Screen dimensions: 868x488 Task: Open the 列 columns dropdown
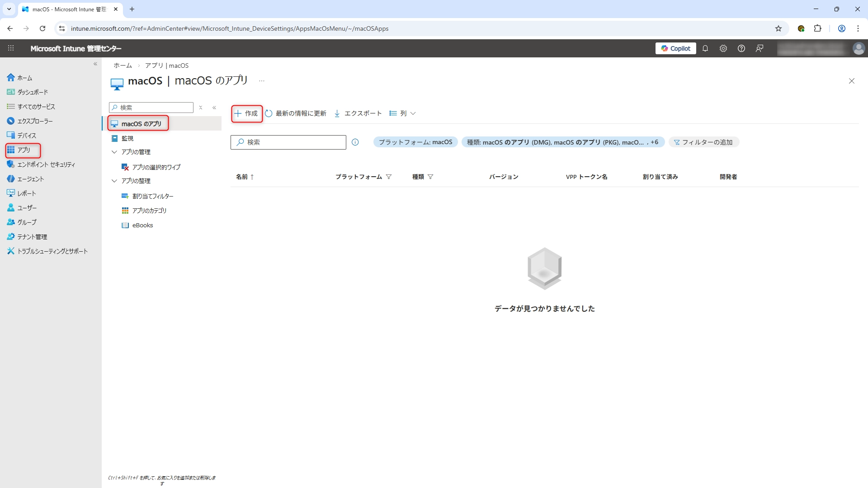pyautogui.click(x=402, y=113)
